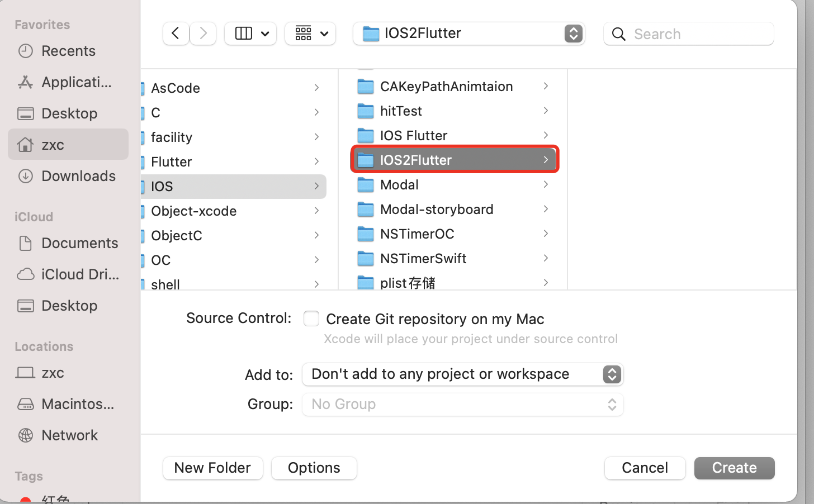Image resolution: width=814 pixels, height=504 pixels.
Task: Enable Create Git repository on my Mac
Action: pos(311,318)
